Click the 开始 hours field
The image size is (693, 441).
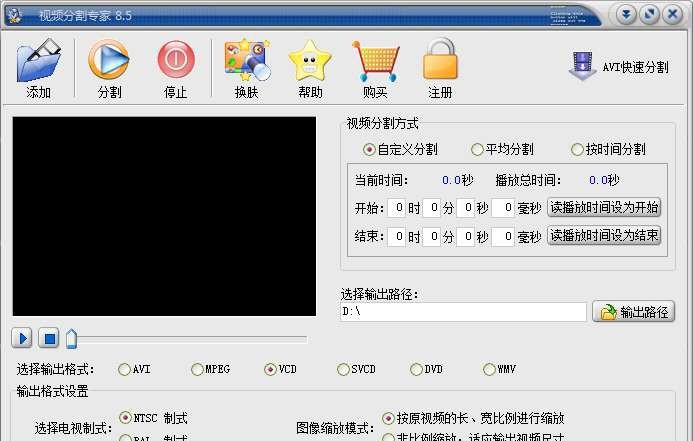[x=396, y=208]
